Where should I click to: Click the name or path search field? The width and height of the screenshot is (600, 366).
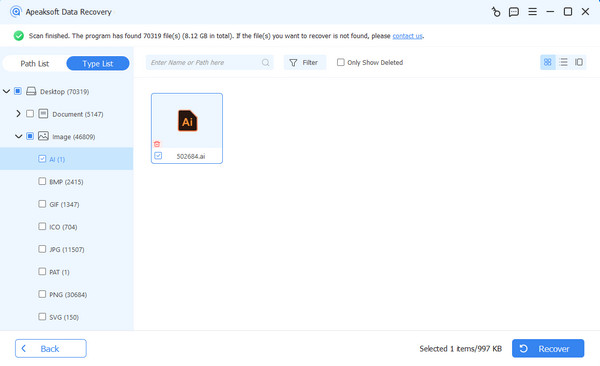(x=209, y=62)
